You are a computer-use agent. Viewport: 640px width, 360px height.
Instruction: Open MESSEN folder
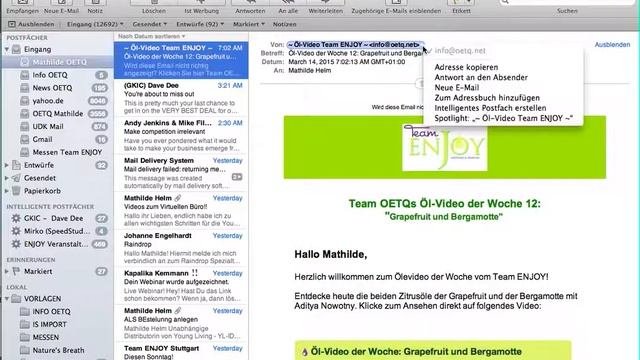click(57, 337)
